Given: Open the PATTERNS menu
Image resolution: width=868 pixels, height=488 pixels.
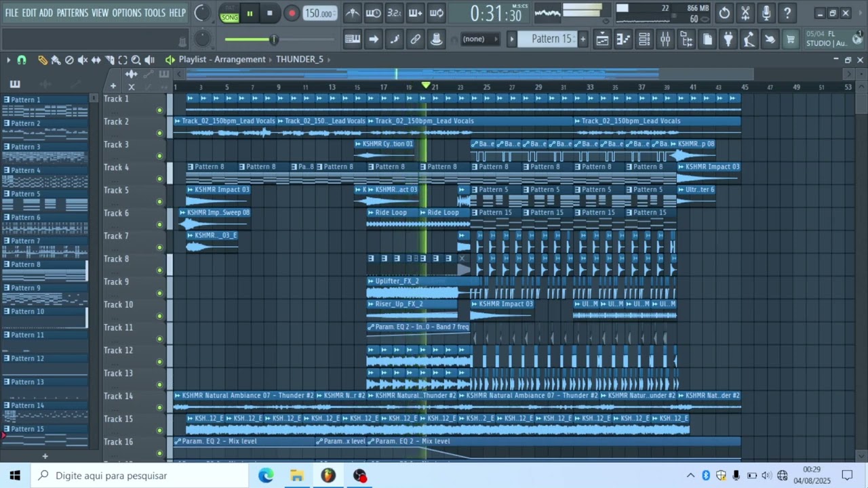Looking at the screenshot, I should pyautogui.click(x=72, y=13).
